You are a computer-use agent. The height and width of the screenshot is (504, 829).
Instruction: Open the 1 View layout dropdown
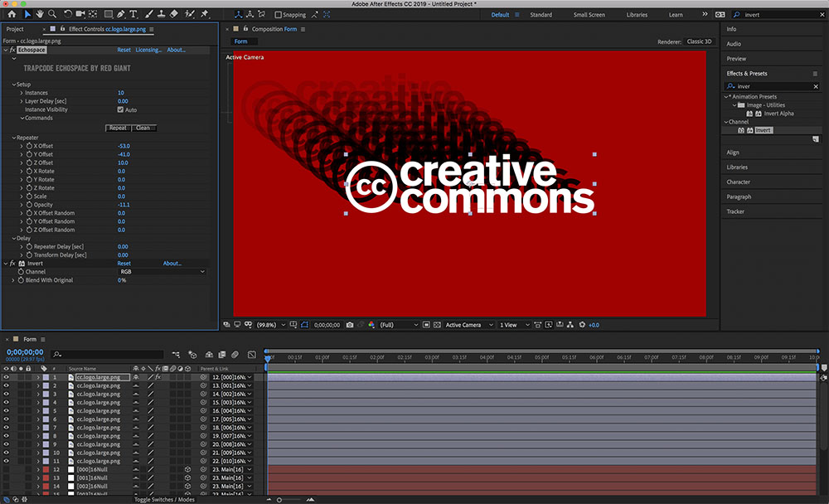point(515,325)
